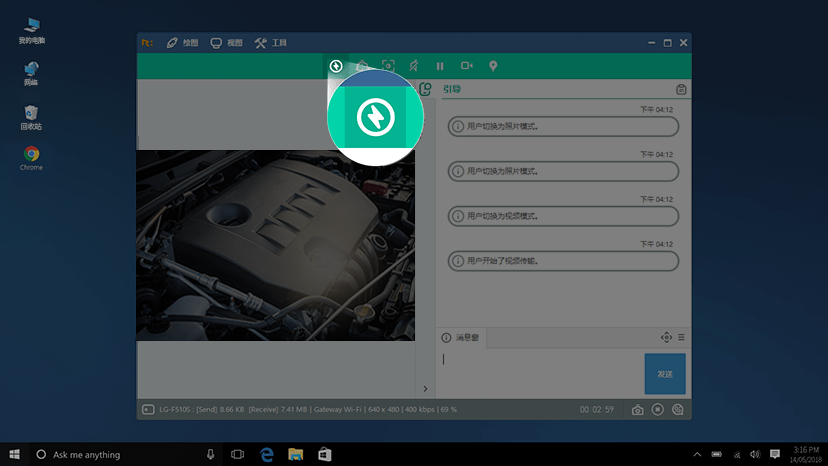828x466 pixels.
Task: Take a snapshot with status bar camera icon
Action: tap(637, 410)
